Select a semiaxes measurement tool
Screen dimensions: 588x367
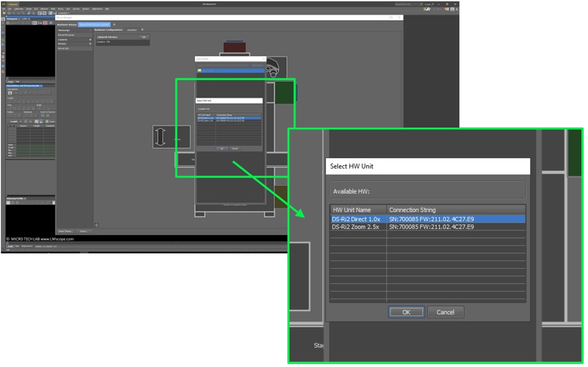(x=27, y=115)
